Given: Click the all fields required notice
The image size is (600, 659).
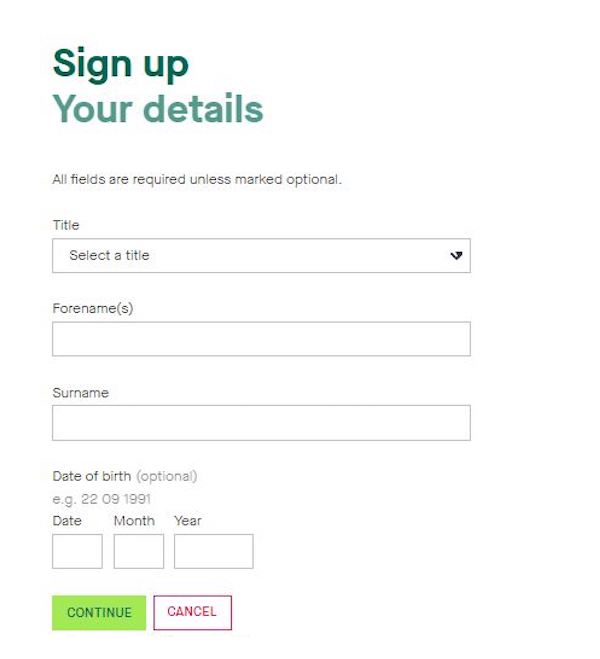Looking at the screenshot, I should pos(197,180).
